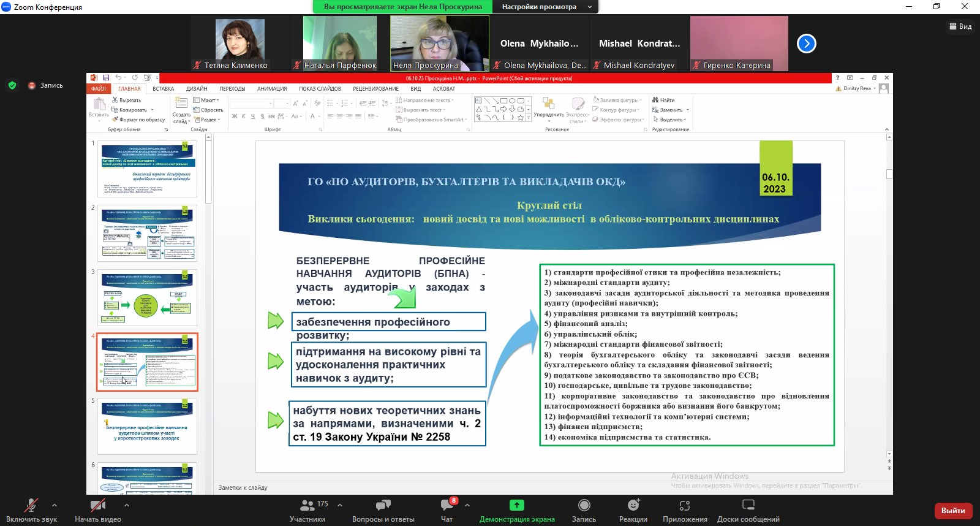Screen dimensions: 980x526
Task: Open Доски сообщений whiteboards
Action: click(748, 510)
